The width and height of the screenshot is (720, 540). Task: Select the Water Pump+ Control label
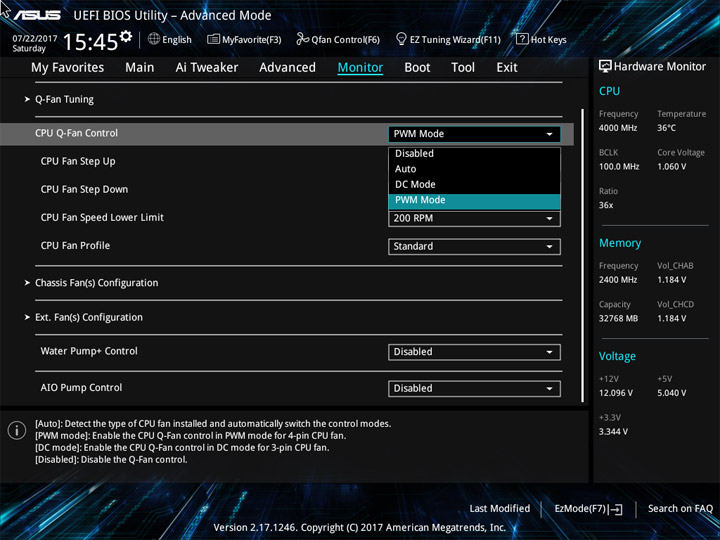[89, 351]
